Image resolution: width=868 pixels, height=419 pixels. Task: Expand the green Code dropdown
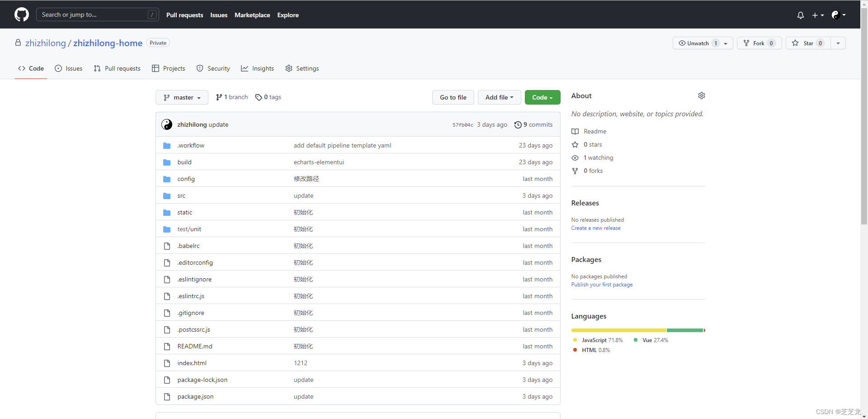[x=542, y=97]
